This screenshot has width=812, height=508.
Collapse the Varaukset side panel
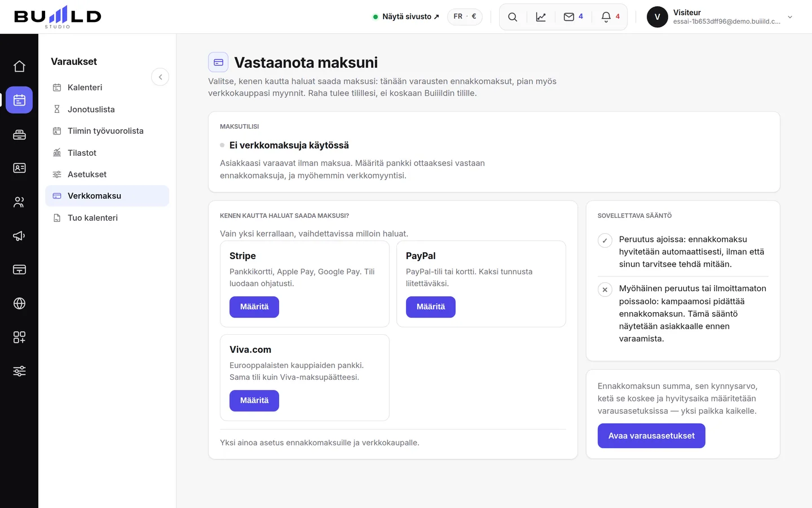[160, 77]
